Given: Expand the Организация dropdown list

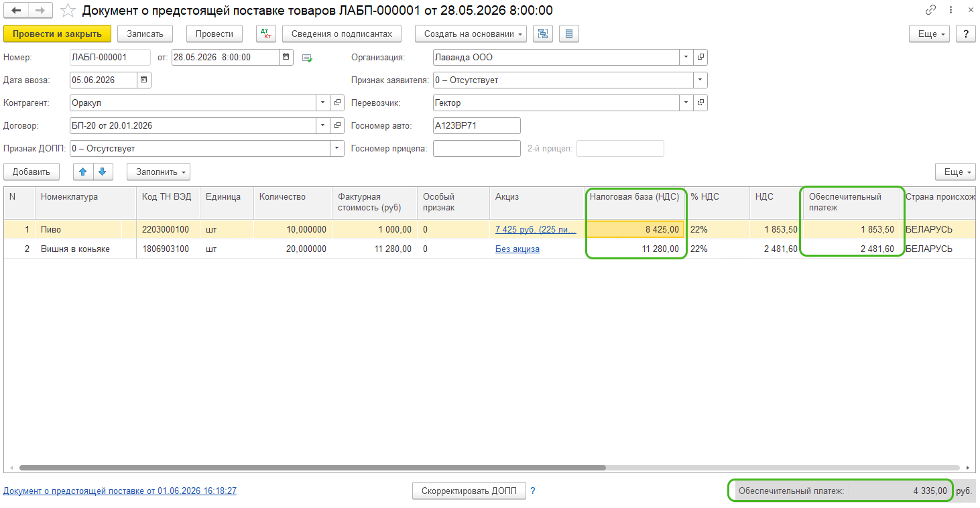Looking at the screenshot, I should (686, 58).
